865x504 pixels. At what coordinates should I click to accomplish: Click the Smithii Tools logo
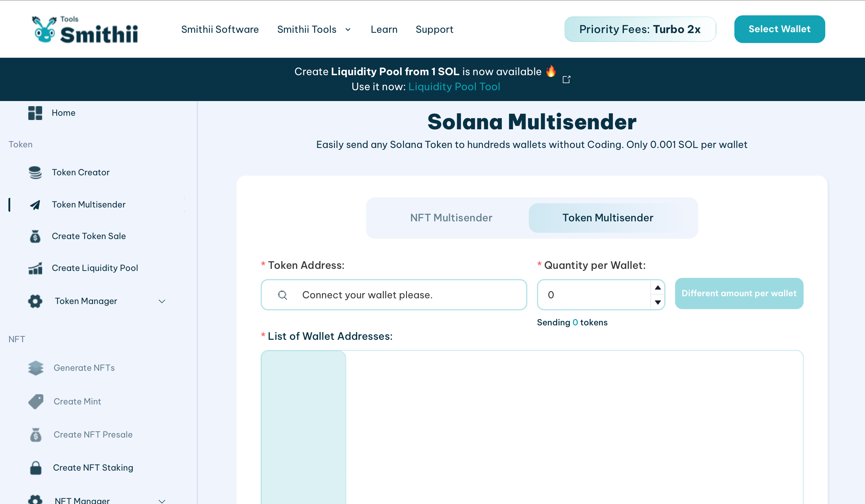[x=85, y=29]
